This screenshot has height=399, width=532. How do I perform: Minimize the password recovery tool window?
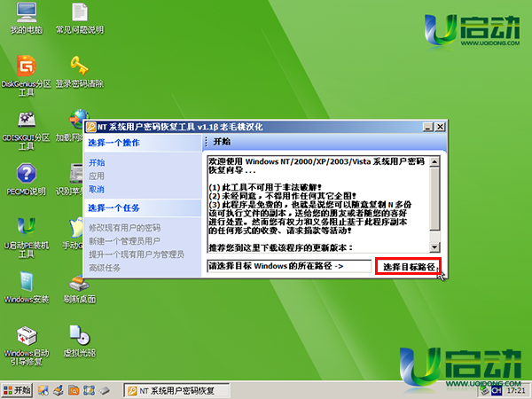428,127
